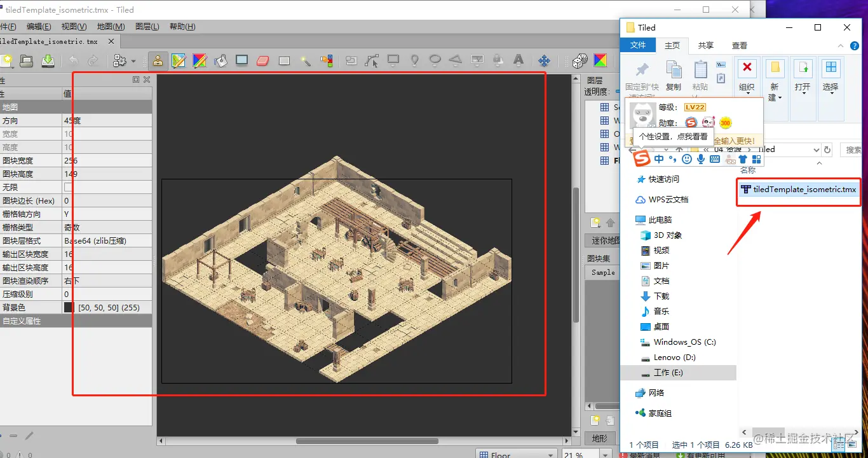Select the Select Same Tile tool

click(327, 61)
